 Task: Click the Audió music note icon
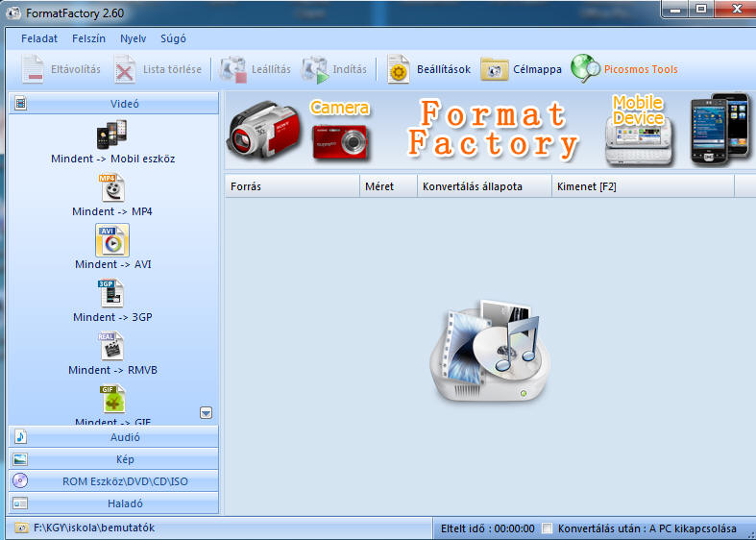coord(20,437)
